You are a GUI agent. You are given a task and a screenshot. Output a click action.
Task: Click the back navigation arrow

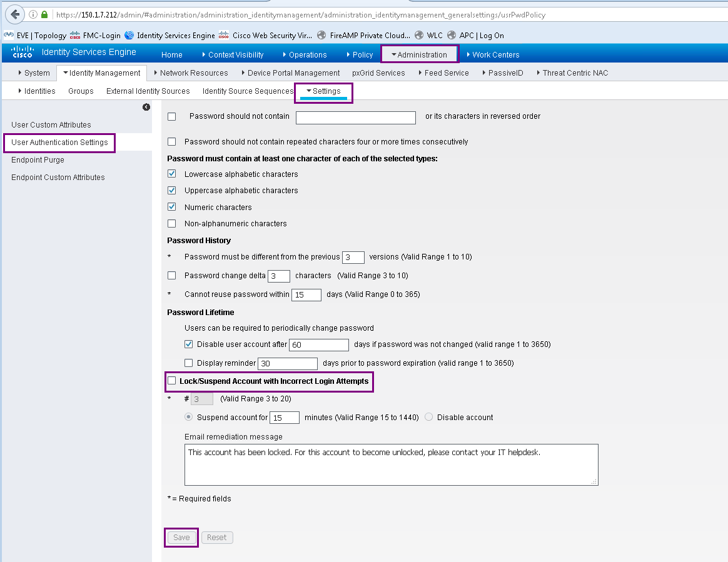coord(14,14)
